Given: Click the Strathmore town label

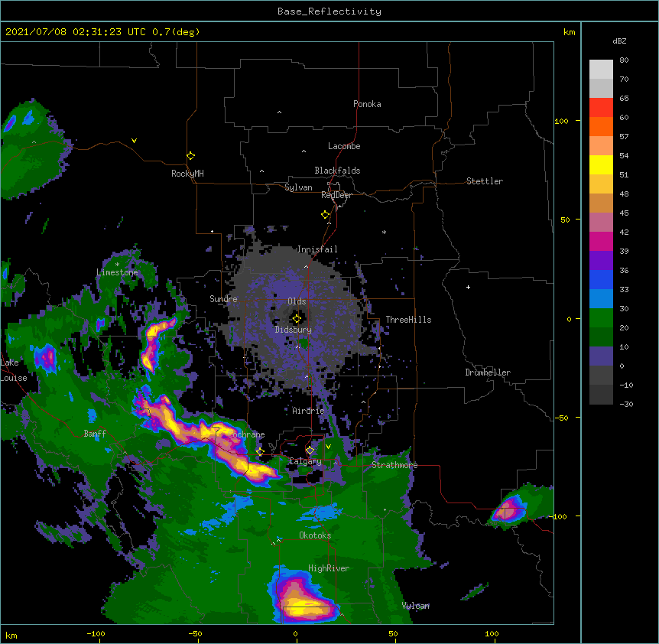Looking at the screenshot, I should pos(394,465).
